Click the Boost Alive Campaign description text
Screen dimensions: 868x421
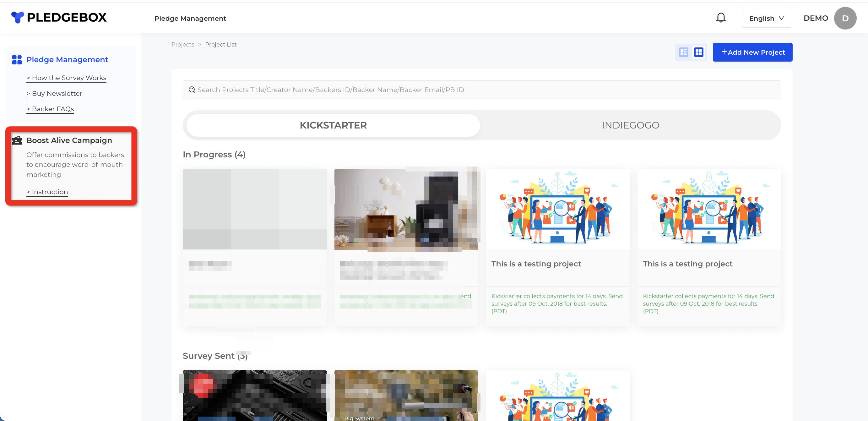coord(75,165)
